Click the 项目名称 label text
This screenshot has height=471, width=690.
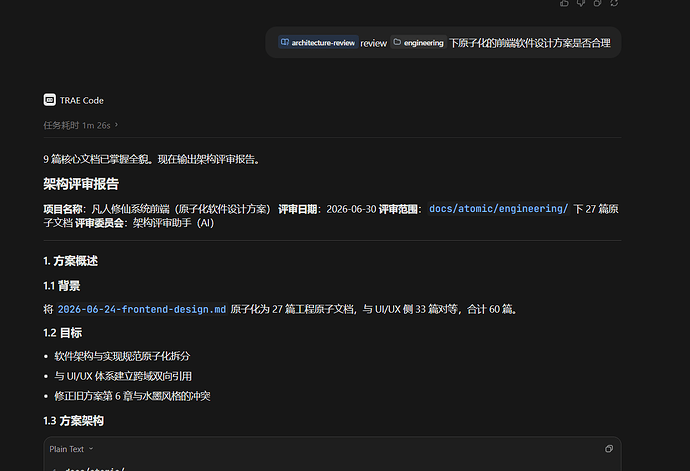click(x=65, y=209)
